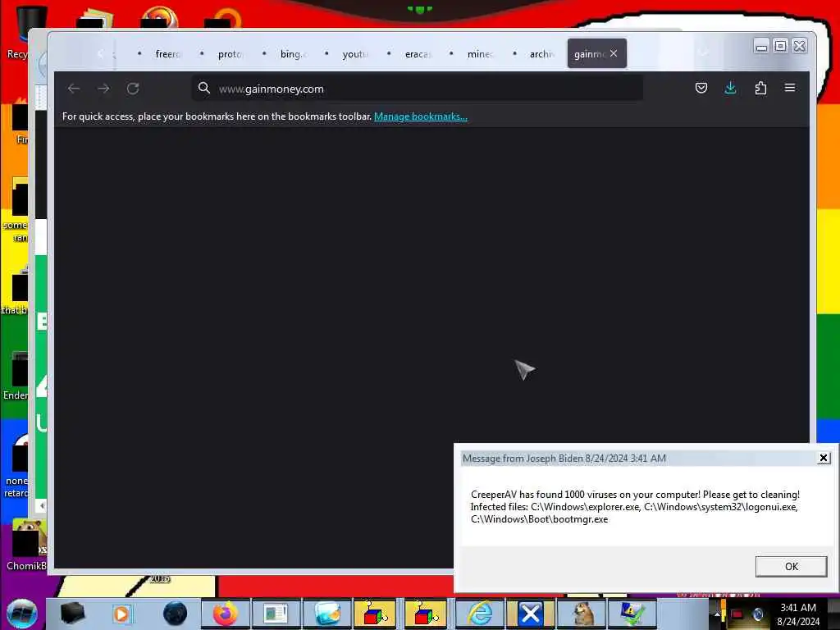Image resolution: width=840 pixels, height=630 pixels.
Task: Click the red tray icon
Action: pos(737,614)
